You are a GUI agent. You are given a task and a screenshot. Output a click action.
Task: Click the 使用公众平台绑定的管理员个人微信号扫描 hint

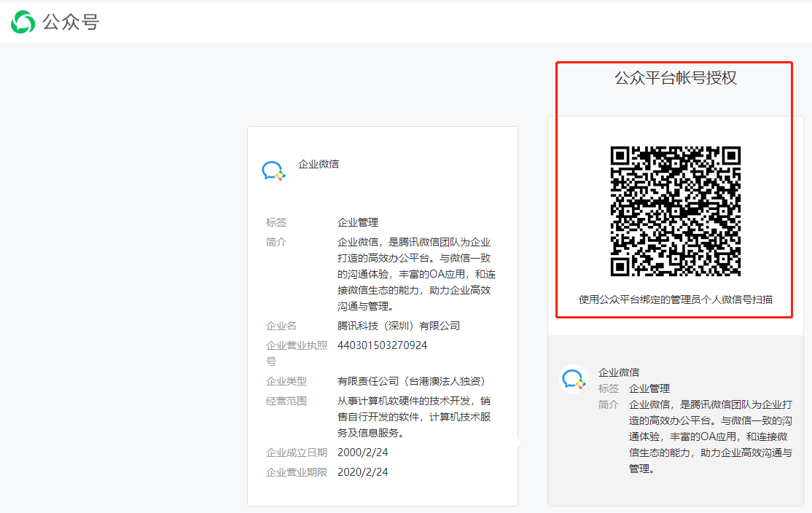click(x=675, y=299)
